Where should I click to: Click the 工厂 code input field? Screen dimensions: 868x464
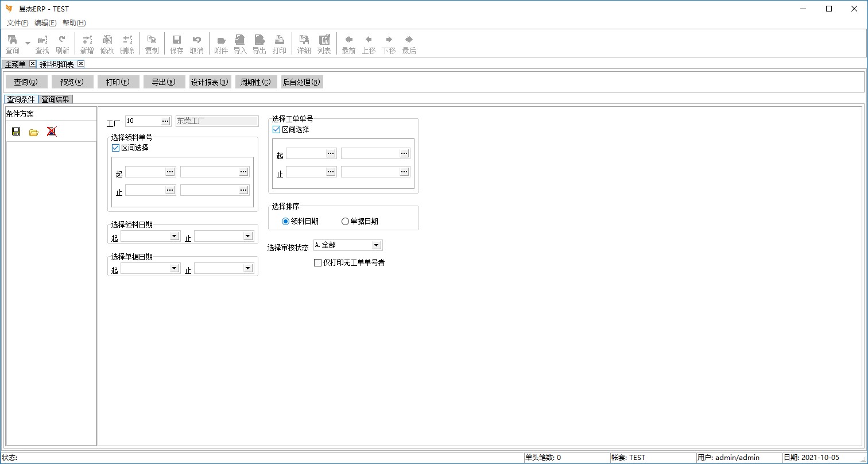coord(142,121)
